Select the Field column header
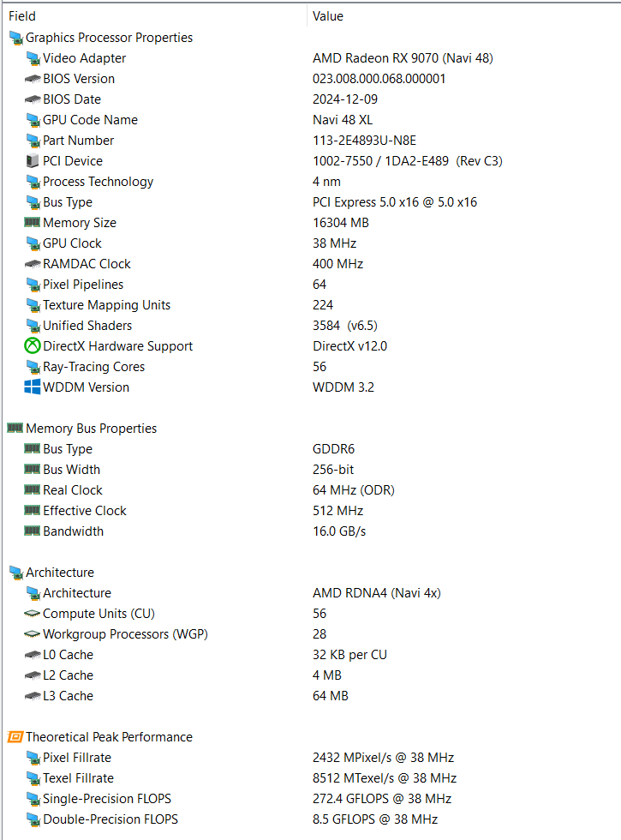This screenshot has height=840, width=621. [x=154, y=16]
